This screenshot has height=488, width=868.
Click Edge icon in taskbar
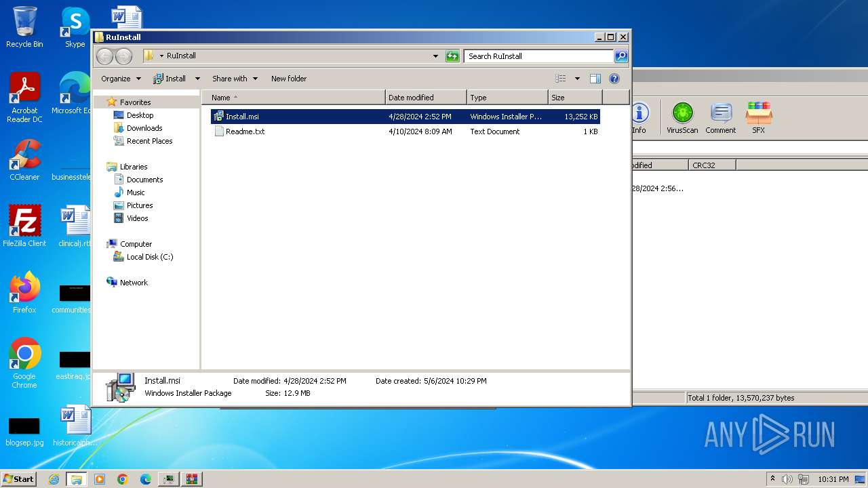146,479
